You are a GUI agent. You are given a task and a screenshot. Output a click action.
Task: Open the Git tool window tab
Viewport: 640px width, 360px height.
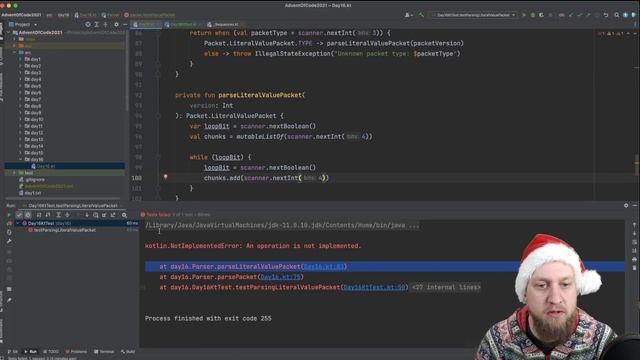pos(13,351)
